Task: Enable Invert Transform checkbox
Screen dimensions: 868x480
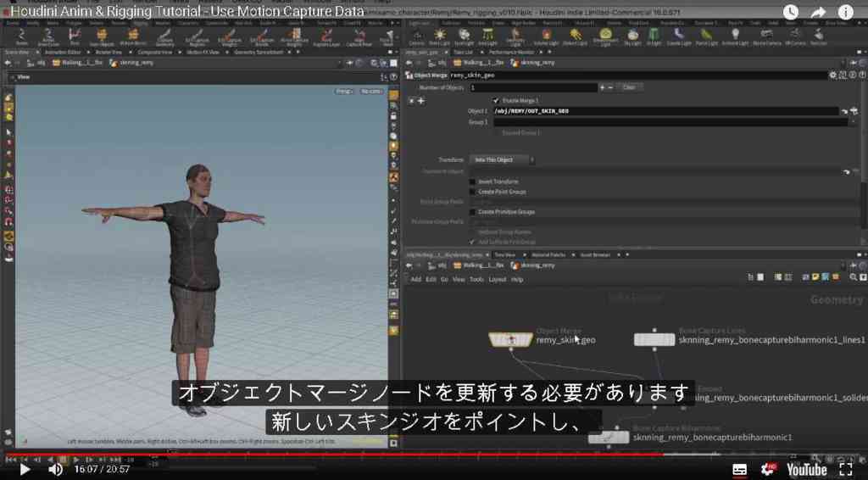Action: 472,181
